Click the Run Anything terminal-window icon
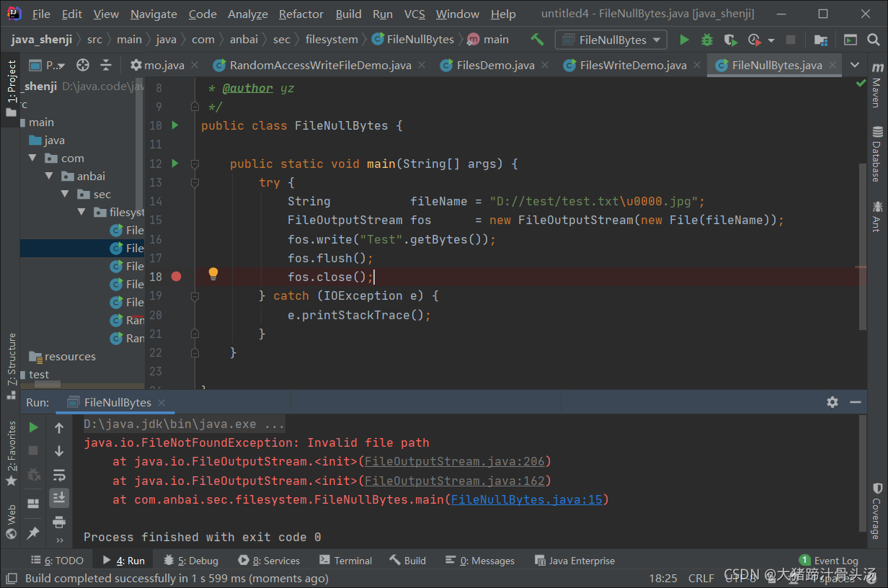This screenshot has width=888, height=588. pyautogui.click(x=851, y=40)
